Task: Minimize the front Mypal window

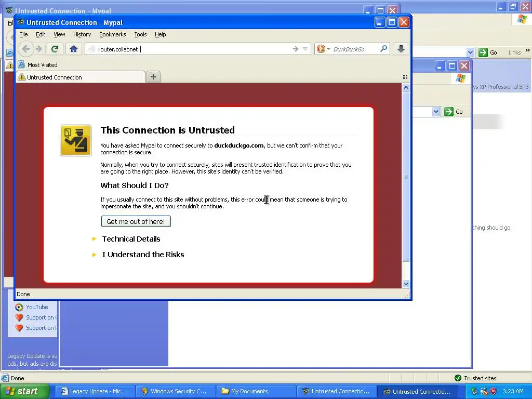Action: pos(380,22)
